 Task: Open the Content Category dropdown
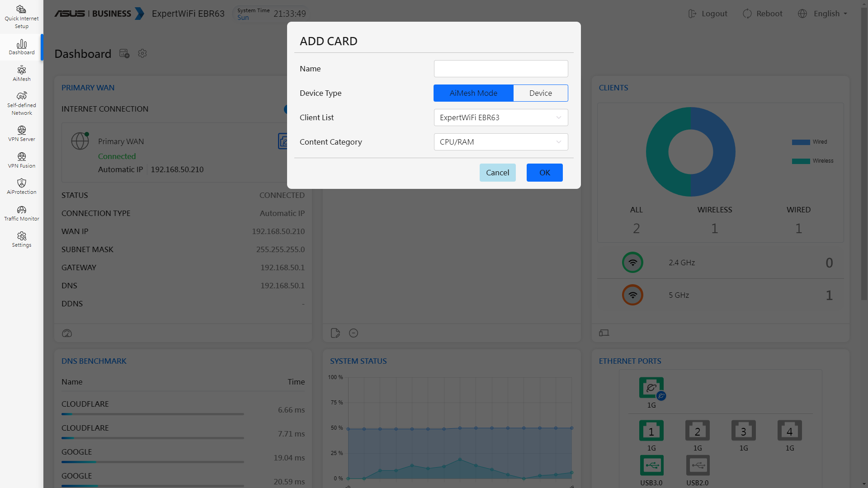click(500, 142)
